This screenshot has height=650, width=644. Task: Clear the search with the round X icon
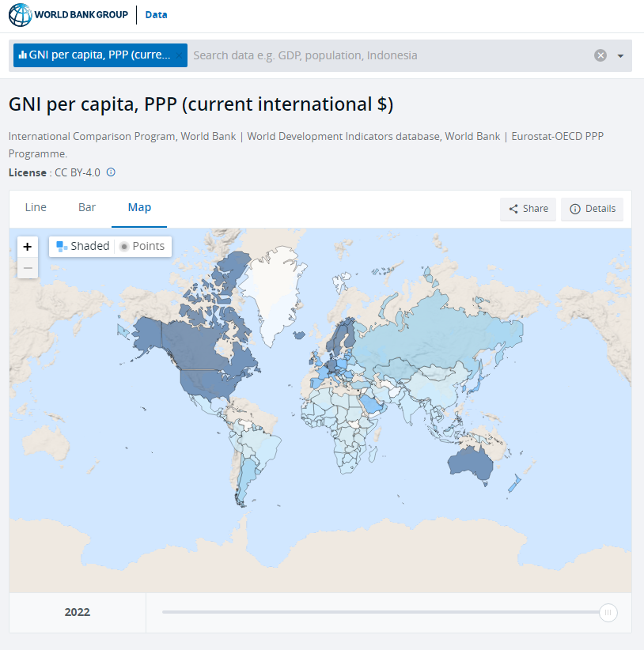point(600,55)
